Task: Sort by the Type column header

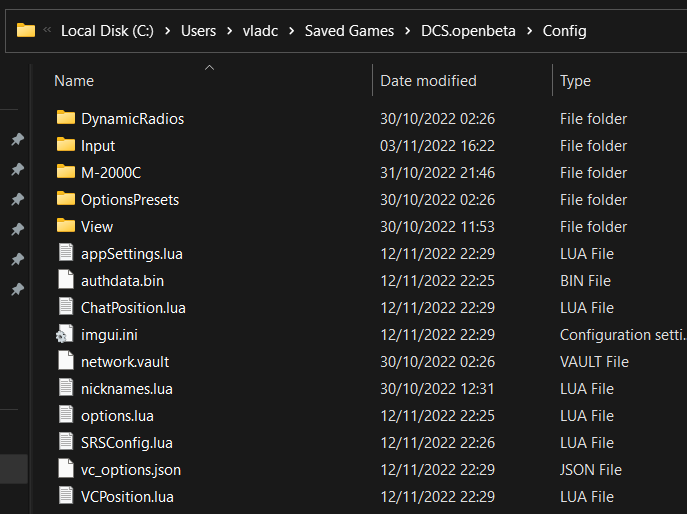Action: click(575, 81)
